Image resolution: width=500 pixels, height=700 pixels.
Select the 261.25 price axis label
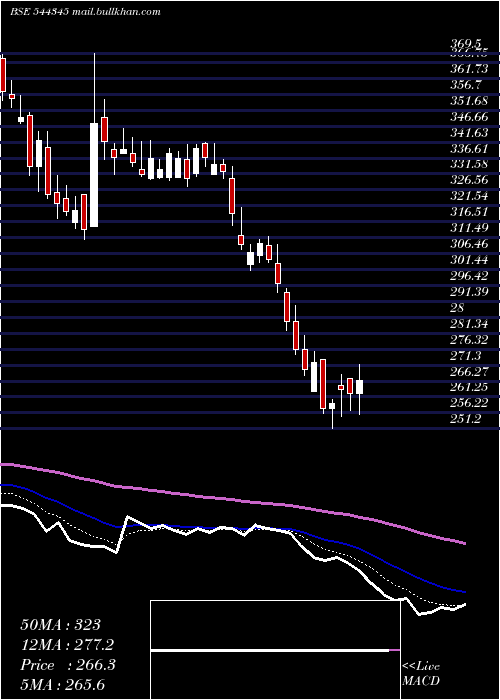click(x=469, y=387)
